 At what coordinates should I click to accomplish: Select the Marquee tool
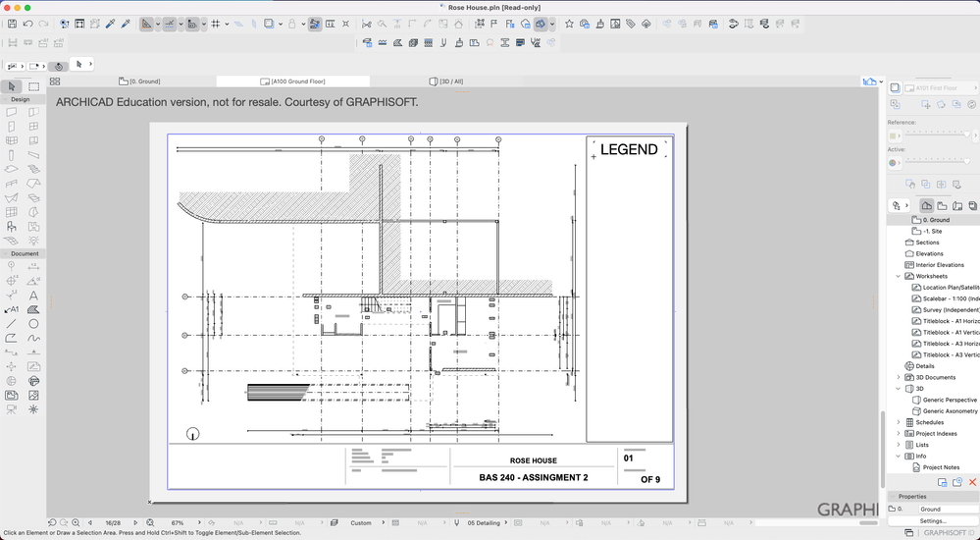tap(34, 86)
